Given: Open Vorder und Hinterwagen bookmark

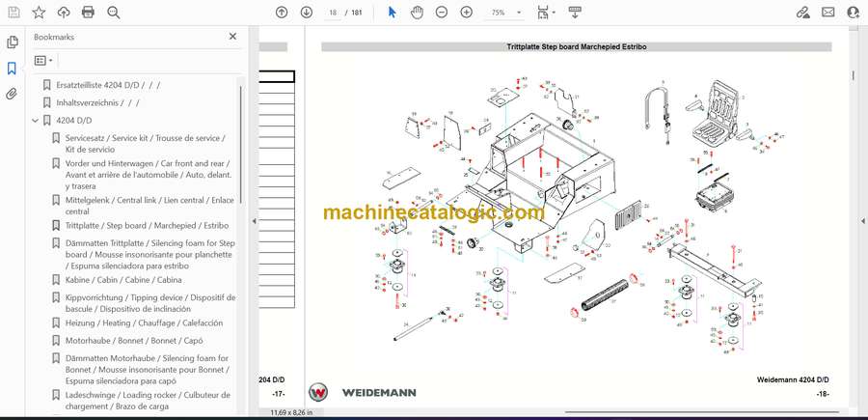Looking at the screenshot, I should (x=149, y=175).
